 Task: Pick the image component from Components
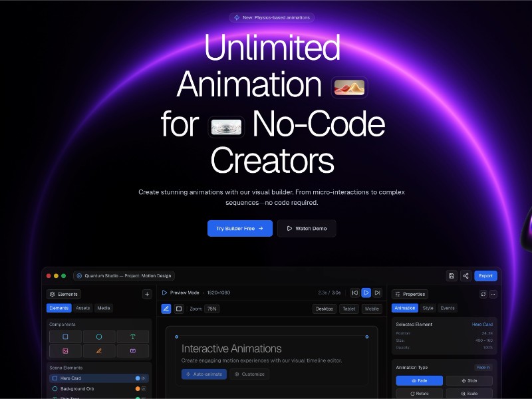65,350
